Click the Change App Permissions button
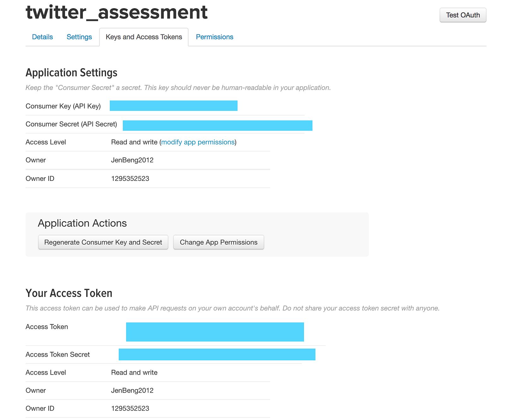The width and height of the screenshot is (505, 420). [x=218, y=242]
